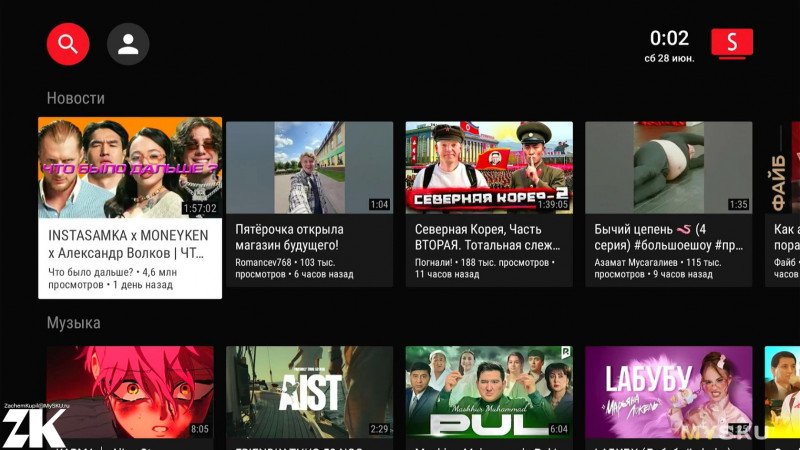Click Romancev768 103 тыс. просмотров text
Image resolution: width=800 pixels, height=450 pixels.
click(294, 268)
